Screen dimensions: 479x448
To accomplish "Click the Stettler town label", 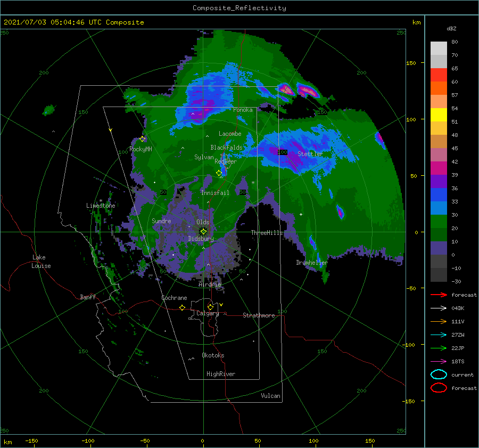I will click(x=310, y=154).
